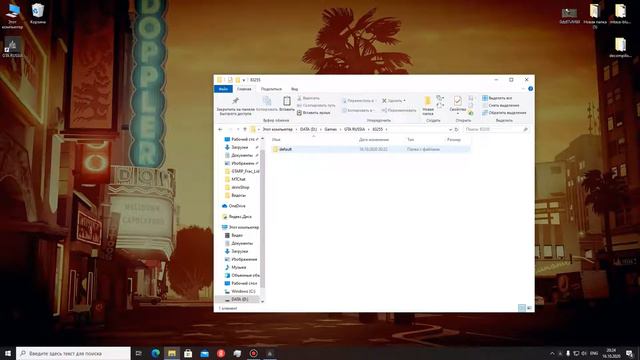Click the taskbar search box
The image size is (640, 360).
(73, 353)
